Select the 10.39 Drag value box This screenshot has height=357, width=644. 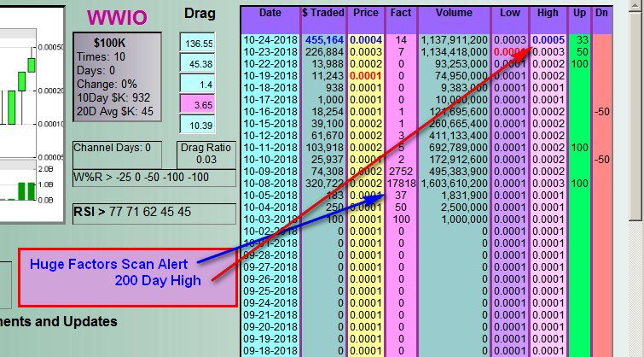pyautogui.click(x=198, y=124)
